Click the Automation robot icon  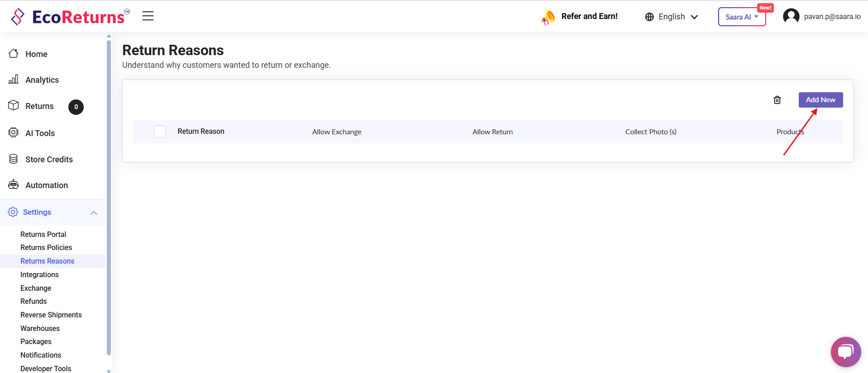coord(14,185)
